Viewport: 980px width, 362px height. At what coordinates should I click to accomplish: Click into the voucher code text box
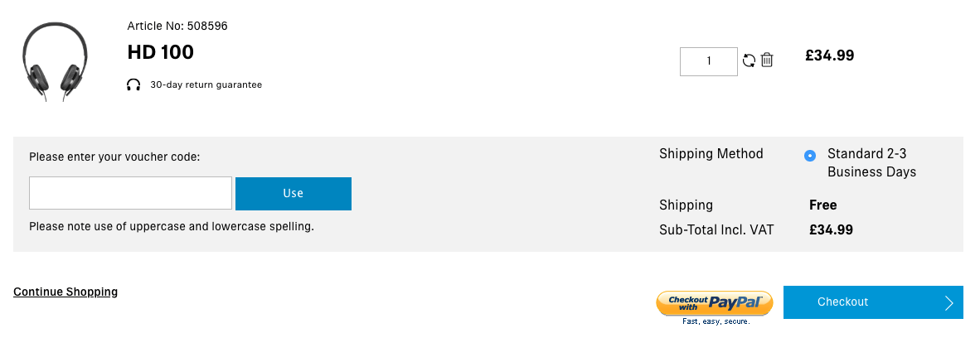[x=131, y=193]
